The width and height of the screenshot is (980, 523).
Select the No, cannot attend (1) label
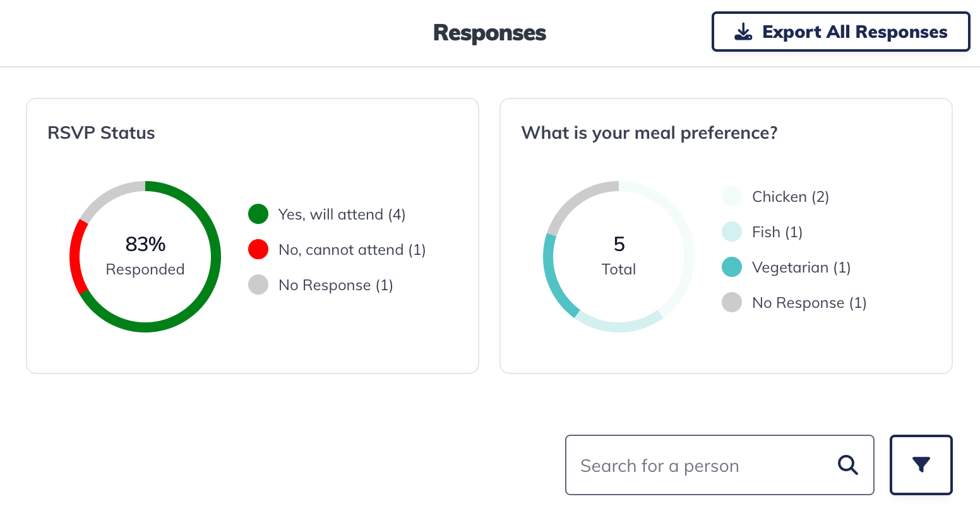point(352,250)
